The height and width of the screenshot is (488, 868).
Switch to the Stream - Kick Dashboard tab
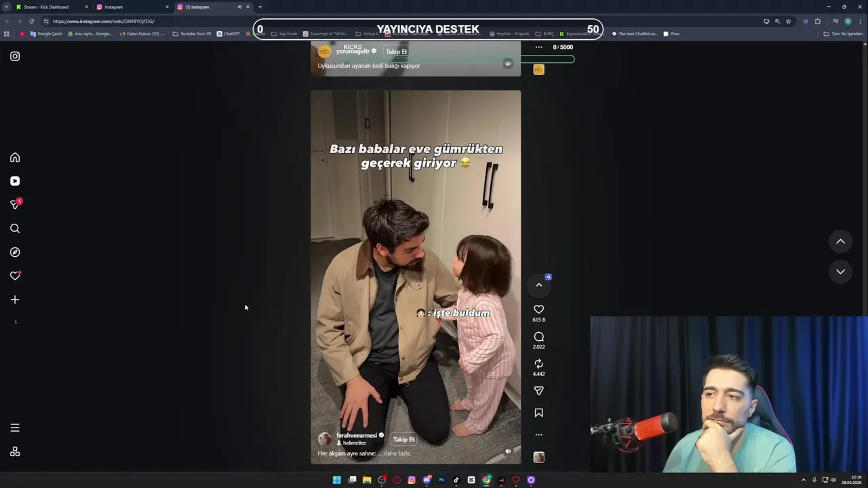point(52,7)
